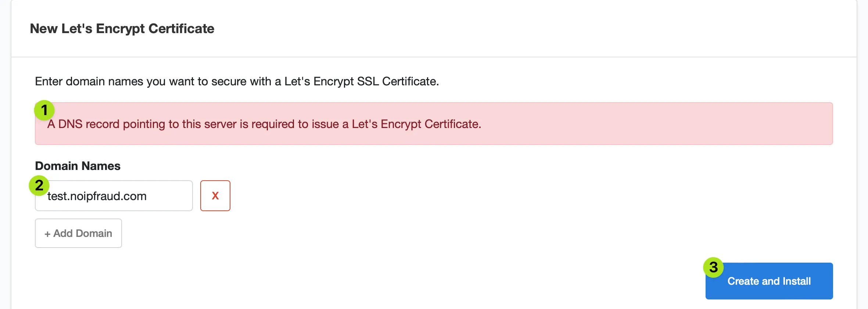
Task: Click the Create and Install button
Action: [x=769, y=281]
